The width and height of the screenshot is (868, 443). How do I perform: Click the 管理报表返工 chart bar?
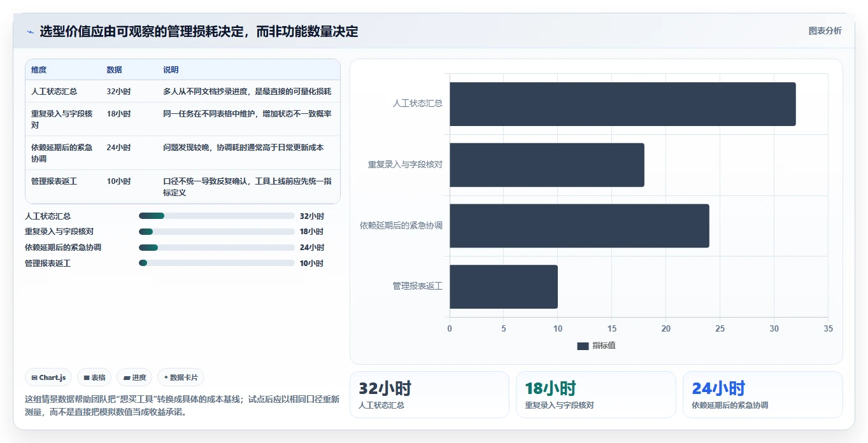pos(504,286)
